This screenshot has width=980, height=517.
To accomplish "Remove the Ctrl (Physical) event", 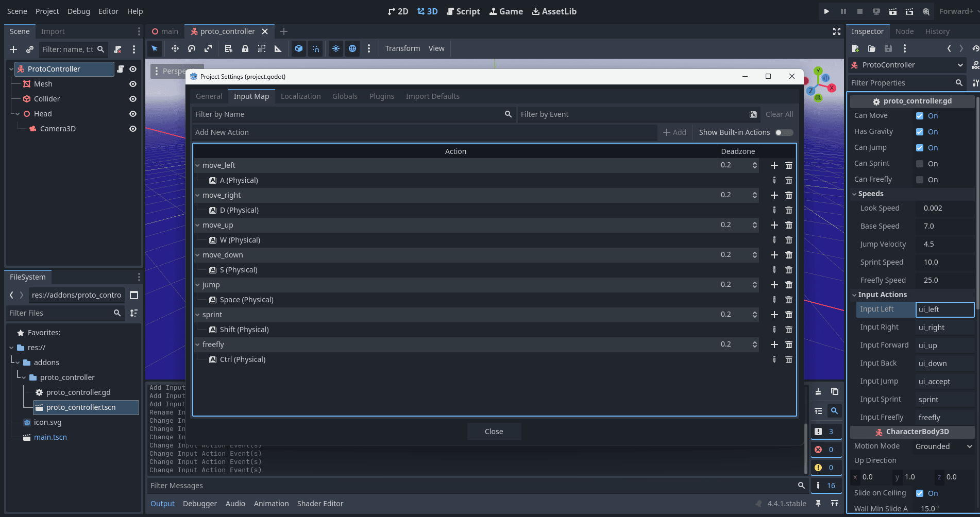I will point(789,359).
